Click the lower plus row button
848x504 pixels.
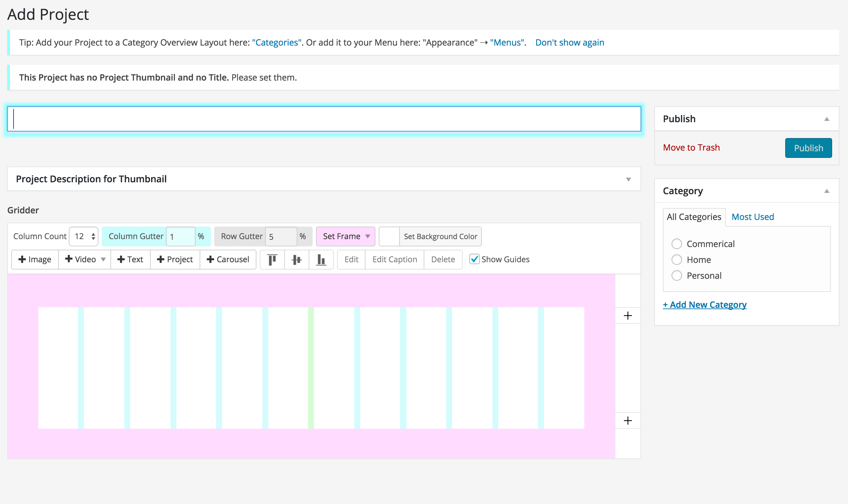pyautogui.click(x=628, y=421)
